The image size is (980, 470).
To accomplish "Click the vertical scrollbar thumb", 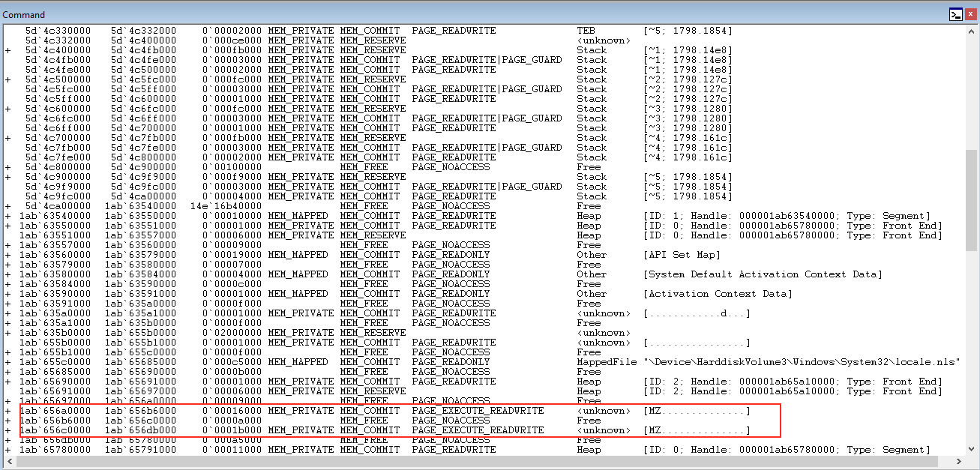I will point(971,199).
